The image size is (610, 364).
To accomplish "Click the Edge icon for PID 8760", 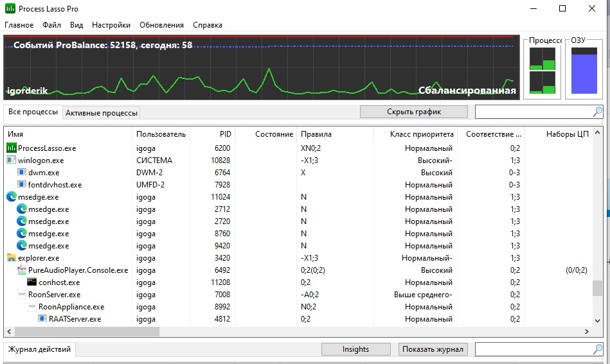I will (22, 234).
